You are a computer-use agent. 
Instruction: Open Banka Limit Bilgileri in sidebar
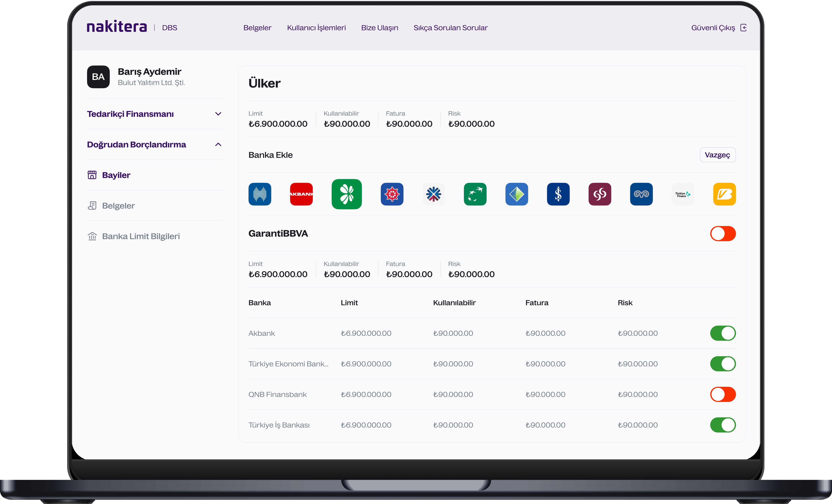point(140,236)
